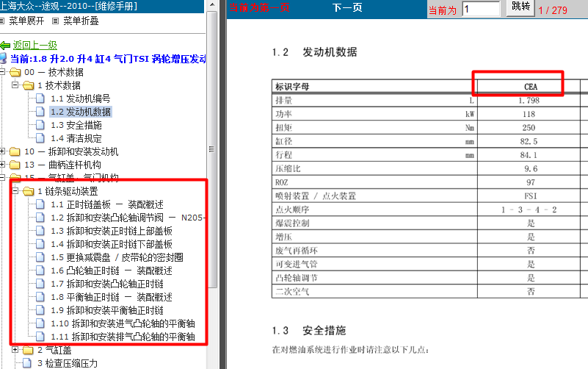Viewport: 588px width, 369px height.
Task: Click document icon beside 1.2 拆卸和安装凸轮轴调节阀
Action: (40, 218)
